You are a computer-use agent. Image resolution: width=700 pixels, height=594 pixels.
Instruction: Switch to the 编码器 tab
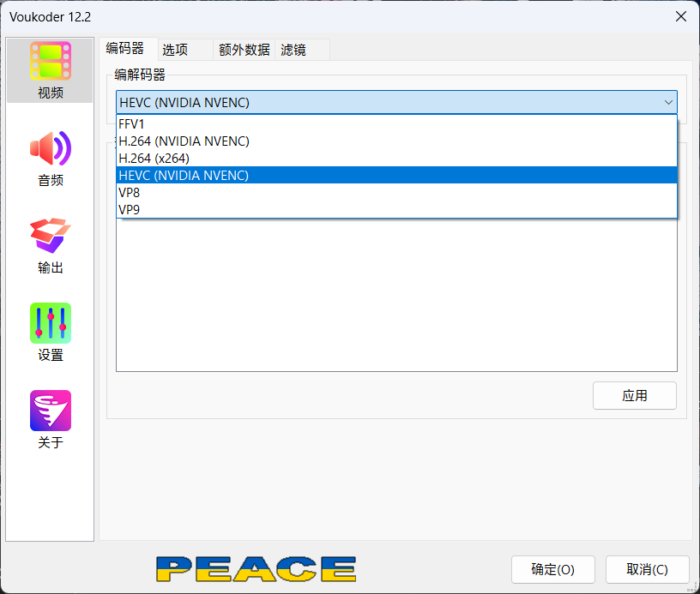(125, 49)
